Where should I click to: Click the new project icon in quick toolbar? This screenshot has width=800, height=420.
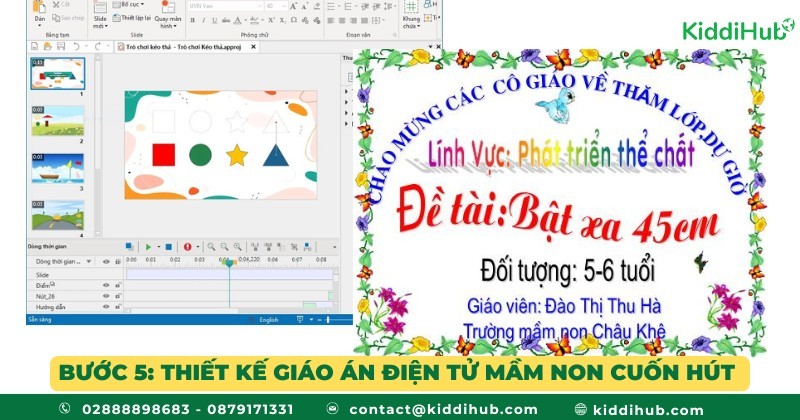pos(35,46)
